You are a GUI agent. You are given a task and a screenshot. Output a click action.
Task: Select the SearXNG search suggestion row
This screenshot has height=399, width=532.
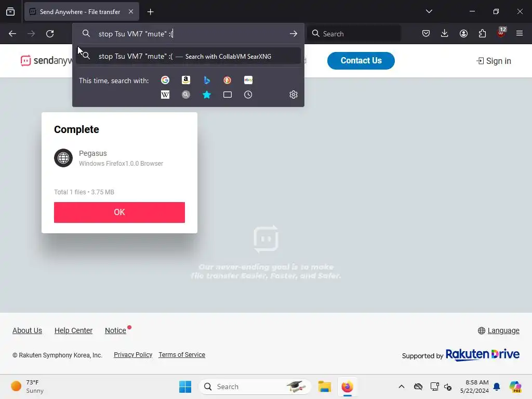pyautogui.click(x=188, y=56)
